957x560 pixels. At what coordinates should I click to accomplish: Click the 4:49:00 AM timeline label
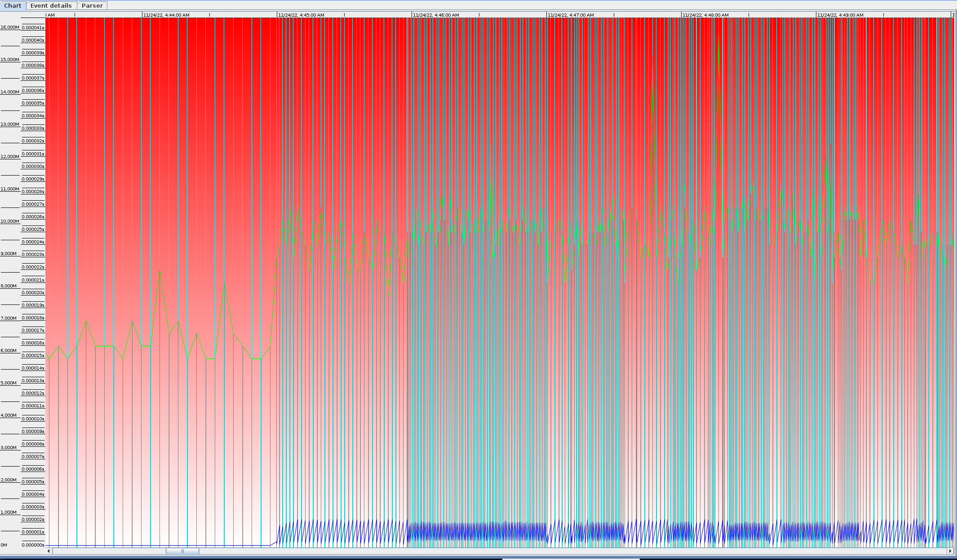coord(840,15)
